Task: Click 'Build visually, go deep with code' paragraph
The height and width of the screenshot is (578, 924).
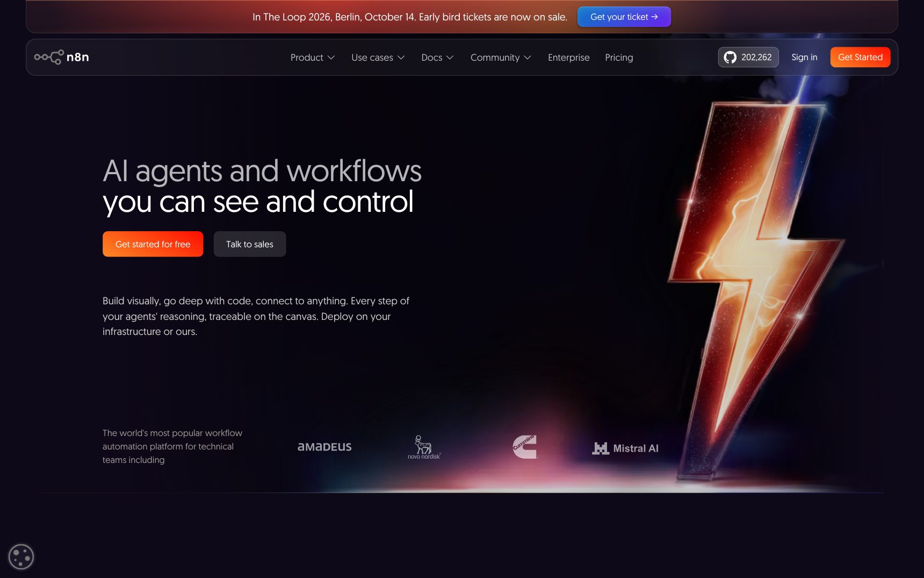Action: [x=256, y=316]
